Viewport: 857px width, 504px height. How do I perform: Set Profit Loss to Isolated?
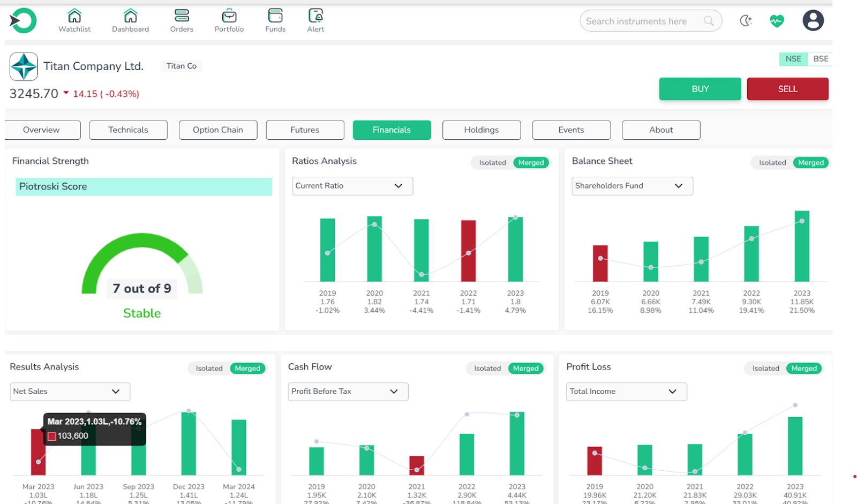coord(766,368)
